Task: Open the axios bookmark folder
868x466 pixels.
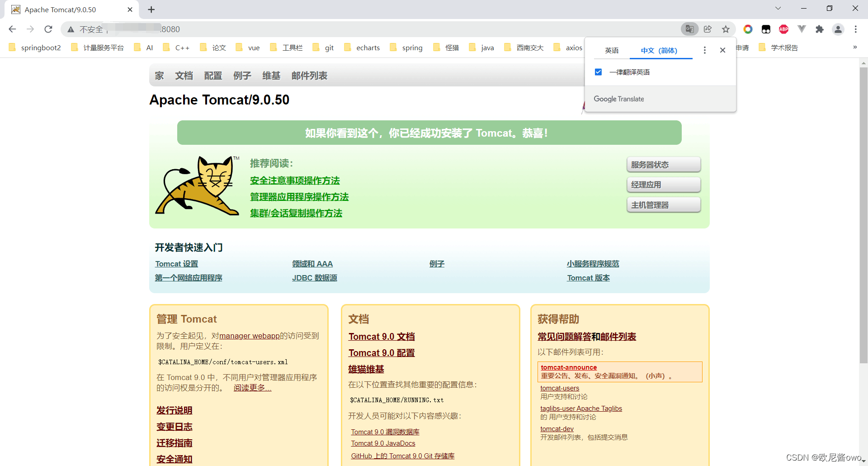Action: pyautogui.click(x=568, y=48)
